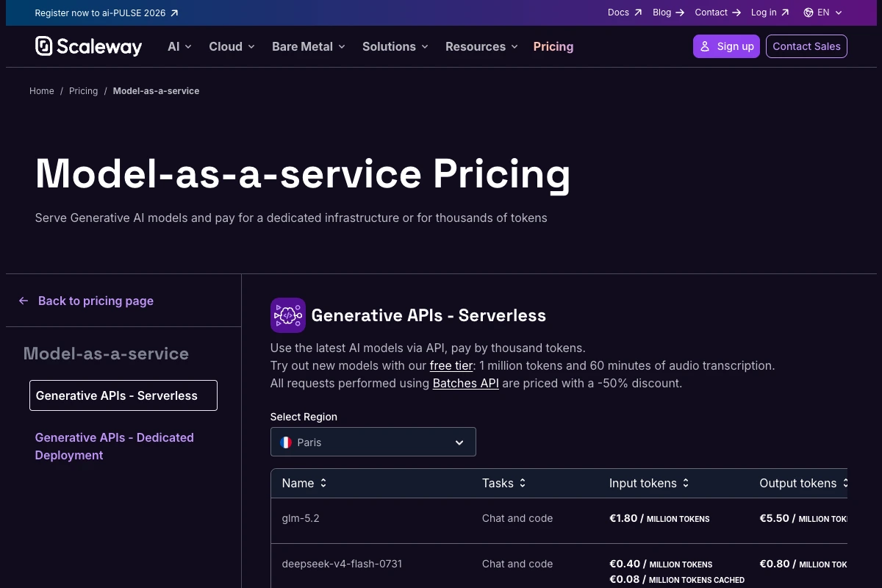Sort table by Name column arrows
Screen dimensions: 882x588
click(x=323, y=483)
